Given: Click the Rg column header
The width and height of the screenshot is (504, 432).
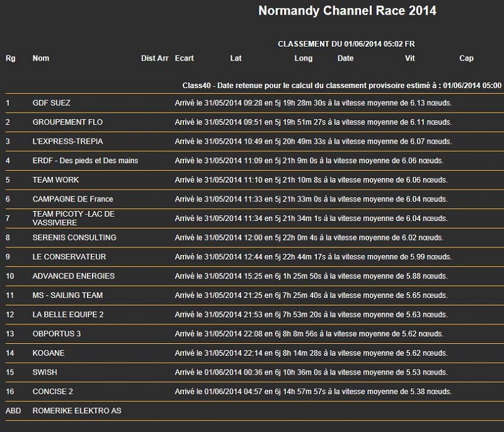Looking at the screenshot, I should (x=10, y=59).
